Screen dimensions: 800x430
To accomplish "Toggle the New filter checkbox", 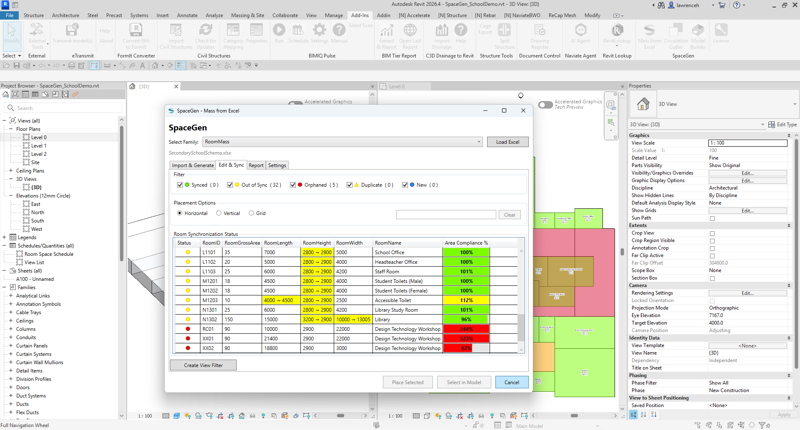I will [405, 185].
